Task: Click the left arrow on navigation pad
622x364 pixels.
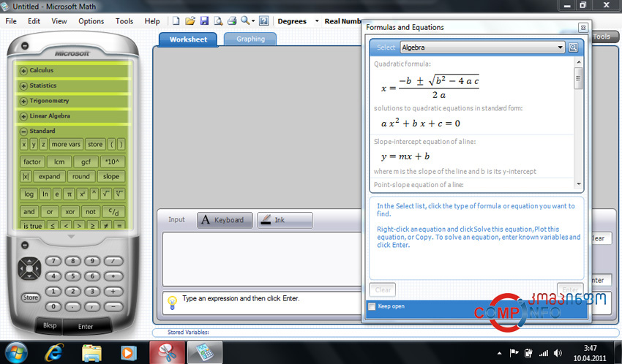Action: tap(22, 268)
